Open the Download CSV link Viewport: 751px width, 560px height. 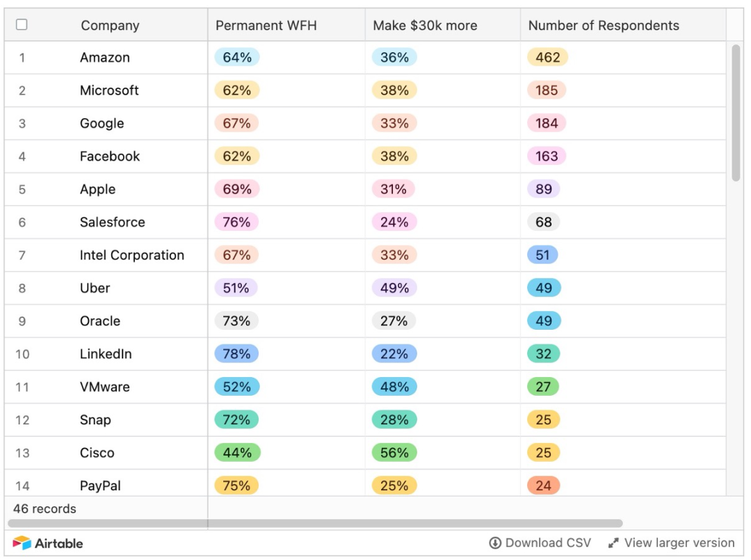[548, 543]
